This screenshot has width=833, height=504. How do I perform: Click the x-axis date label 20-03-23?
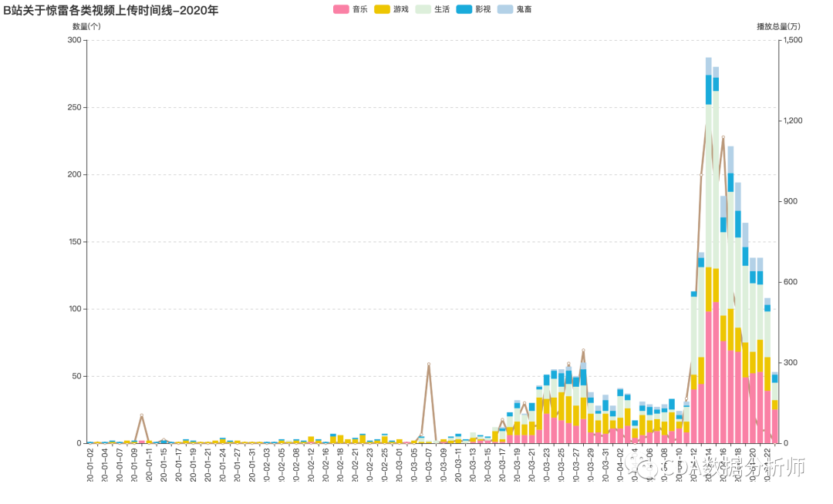tap(547, 465)
